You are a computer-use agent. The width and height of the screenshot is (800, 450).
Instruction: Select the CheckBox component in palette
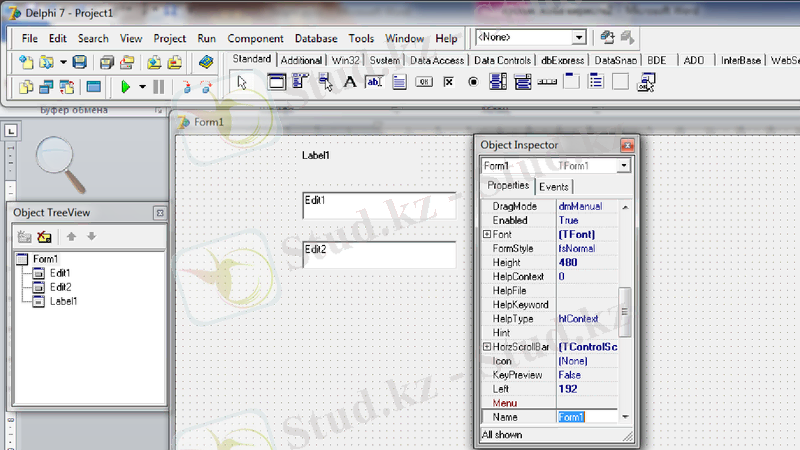(449, 83)
